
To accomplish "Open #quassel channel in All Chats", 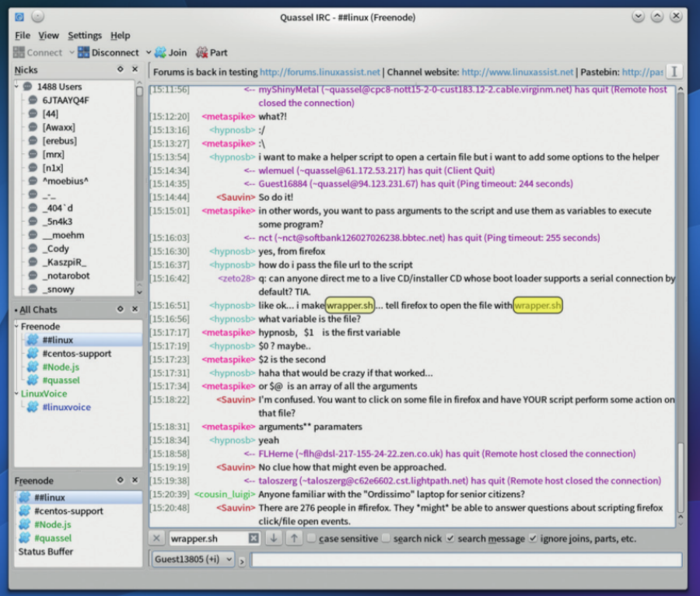I will pos(61,380).
